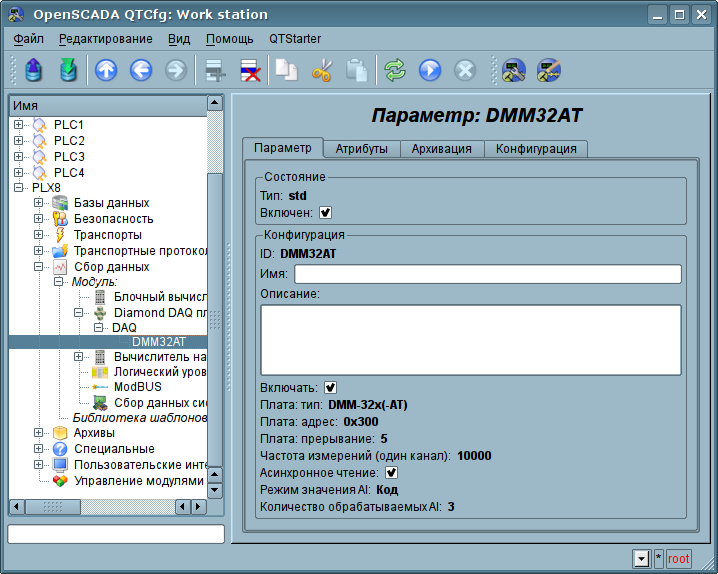Toggle the 'Включен' state checkbox
718x574 pixels.
pyautogui.click(x=325, y=212)
